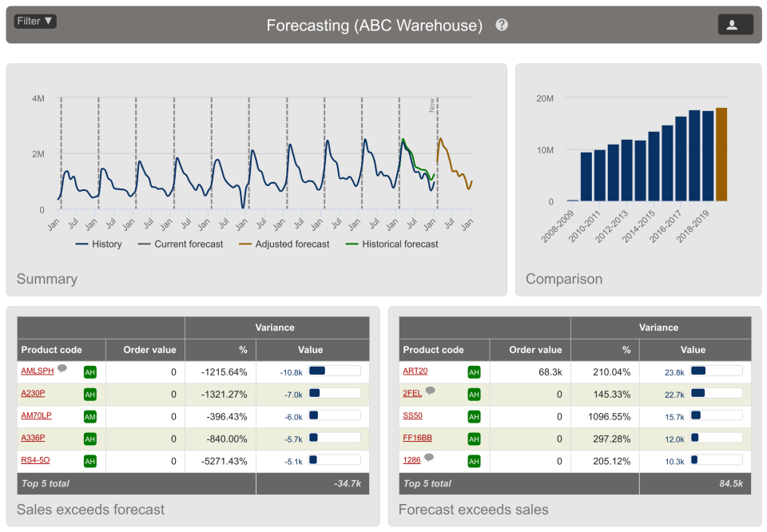Viewport: 767px width, 532px height.
Task: Click the -10.8k variance value
Action: pos(291,372)
